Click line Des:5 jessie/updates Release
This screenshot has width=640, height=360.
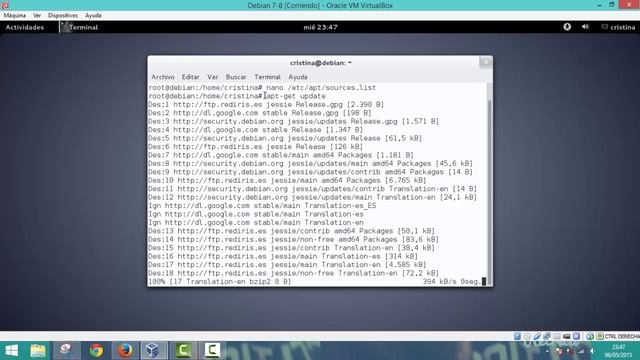(x=285, y=138)
